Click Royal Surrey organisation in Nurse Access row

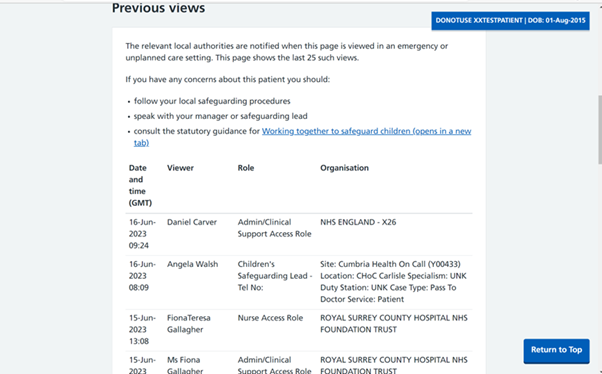point(394,324)
